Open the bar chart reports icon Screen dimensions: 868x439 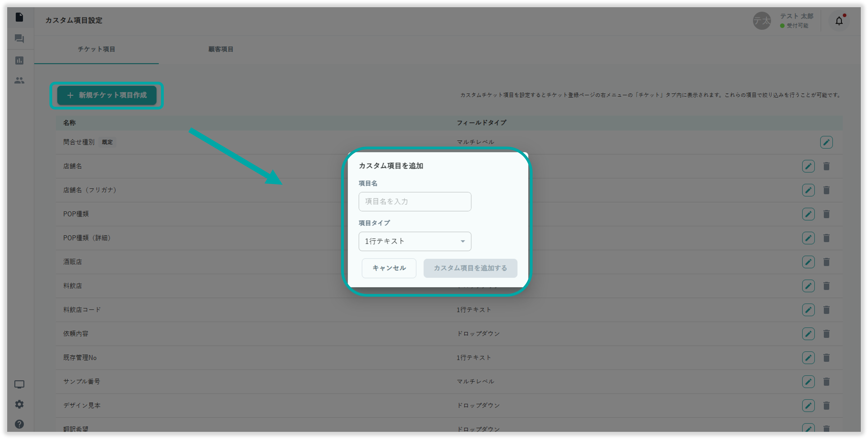point(20,61)
